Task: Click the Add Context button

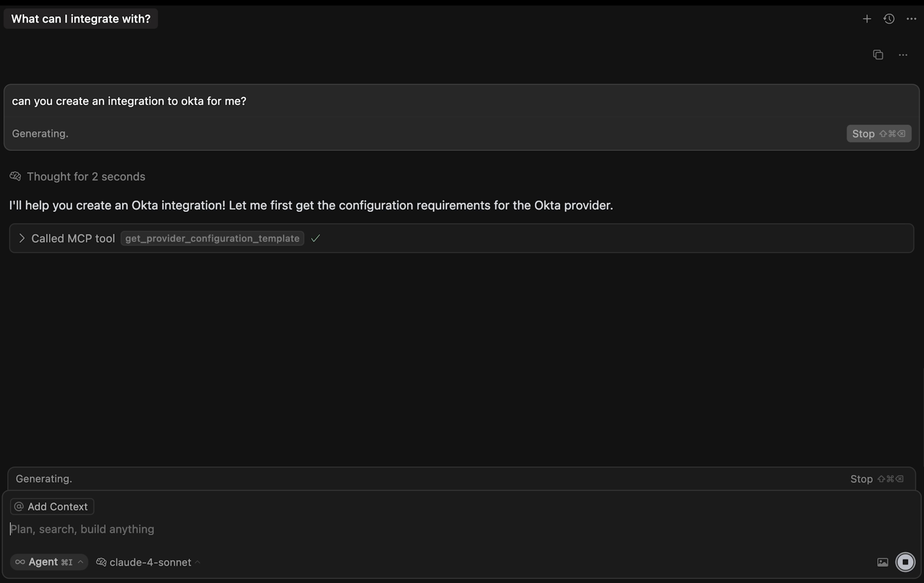Action: click(52, 507)
